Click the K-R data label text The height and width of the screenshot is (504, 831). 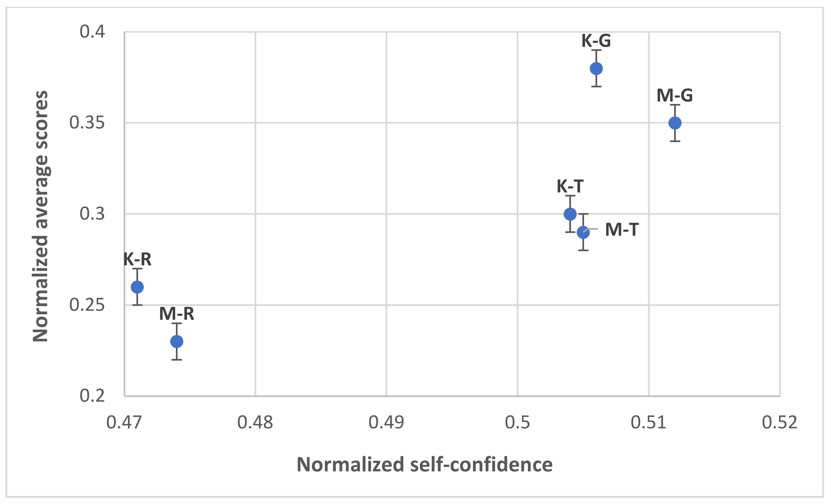[137, 259]
